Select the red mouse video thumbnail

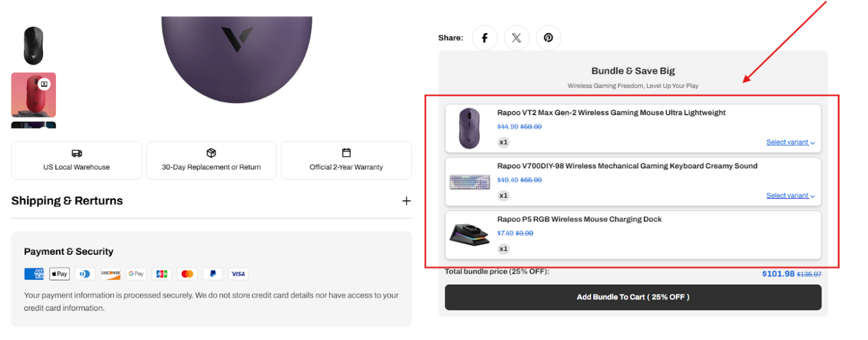coord(34,94)
